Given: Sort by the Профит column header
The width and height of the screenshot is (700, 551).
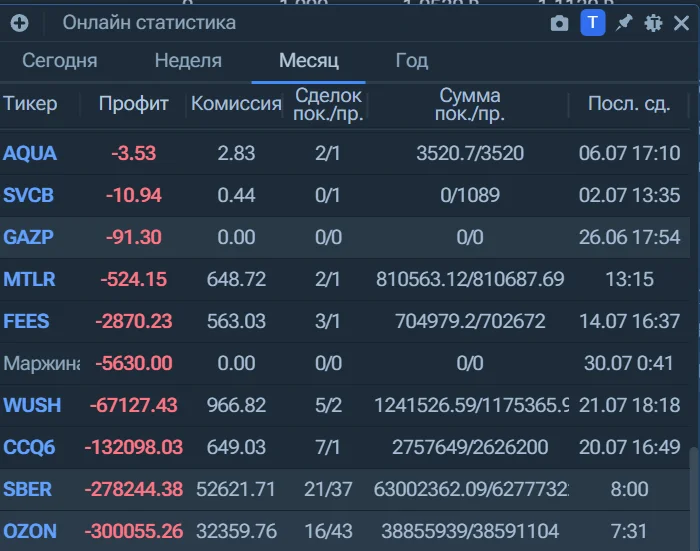Looking at the screenshot, I should point(133,104).
